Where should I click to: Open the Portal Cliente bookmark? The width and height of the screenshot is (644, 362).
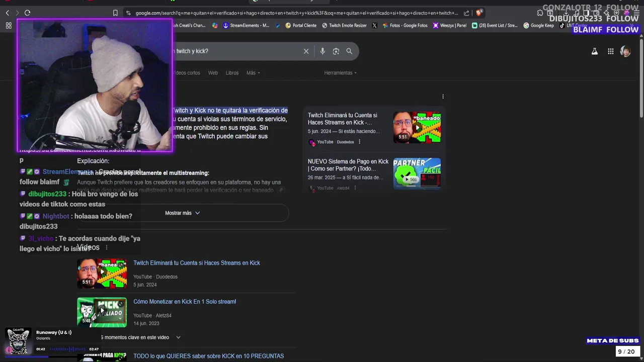point(300,26)
